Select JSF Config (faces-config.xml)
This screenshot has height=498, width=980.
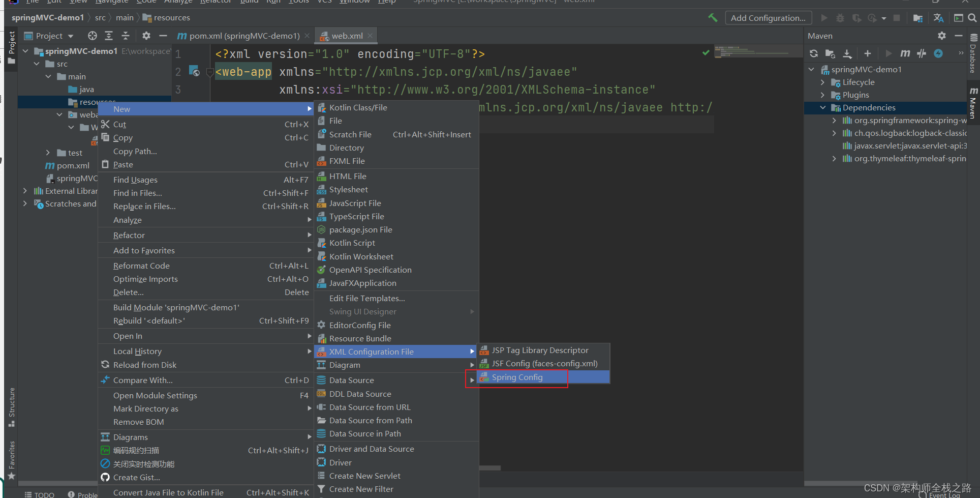pos(543,363)
